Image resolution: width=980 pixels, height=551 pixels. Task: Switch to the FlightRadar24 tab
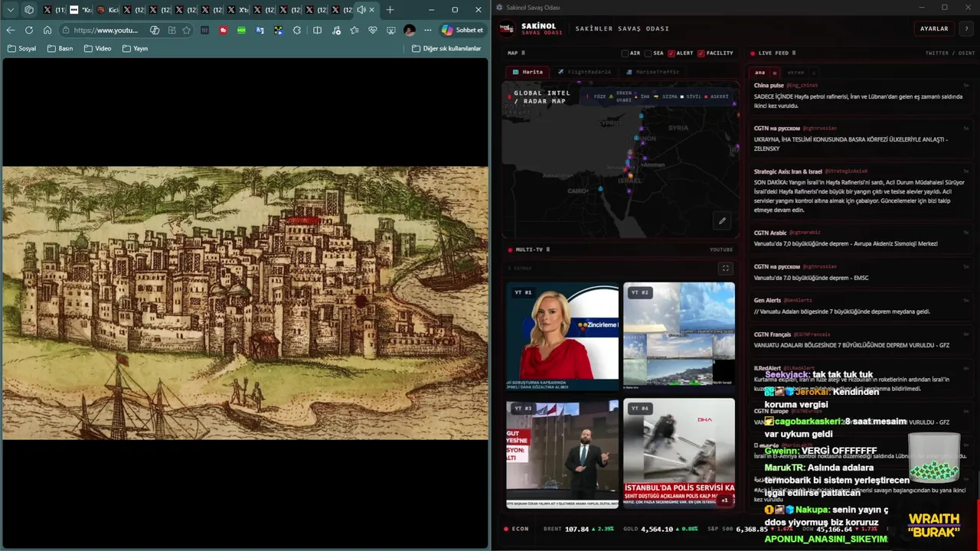point(585,72)
